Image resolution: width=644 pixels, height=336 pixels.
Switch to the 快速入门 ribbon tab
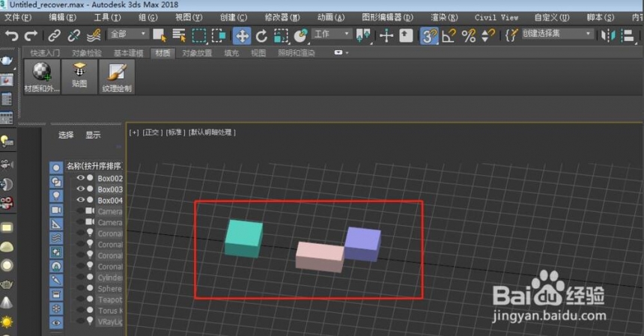pyautogui.click(x=45, y=53)
